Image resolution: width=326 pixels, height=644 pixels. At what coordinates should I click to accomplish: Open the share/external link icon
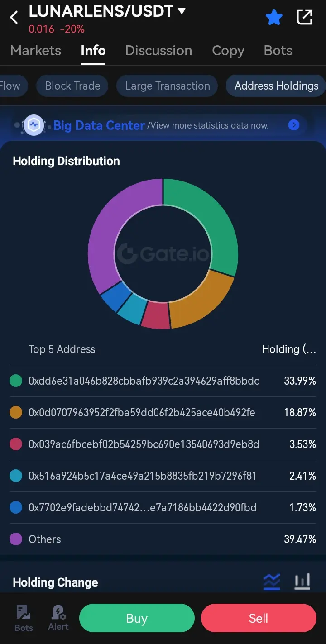click(x=304, y=17)
